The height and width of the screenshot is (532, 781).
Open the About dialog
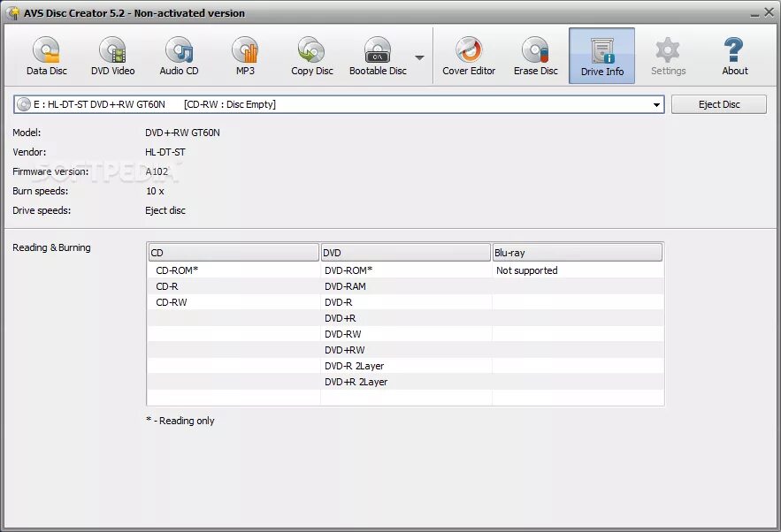click(734, 55)
